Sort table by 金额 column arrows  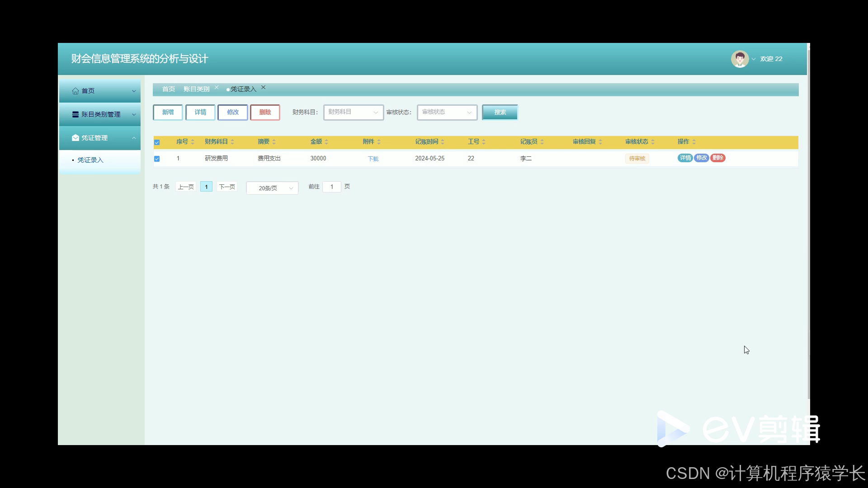tap(326, 142)
